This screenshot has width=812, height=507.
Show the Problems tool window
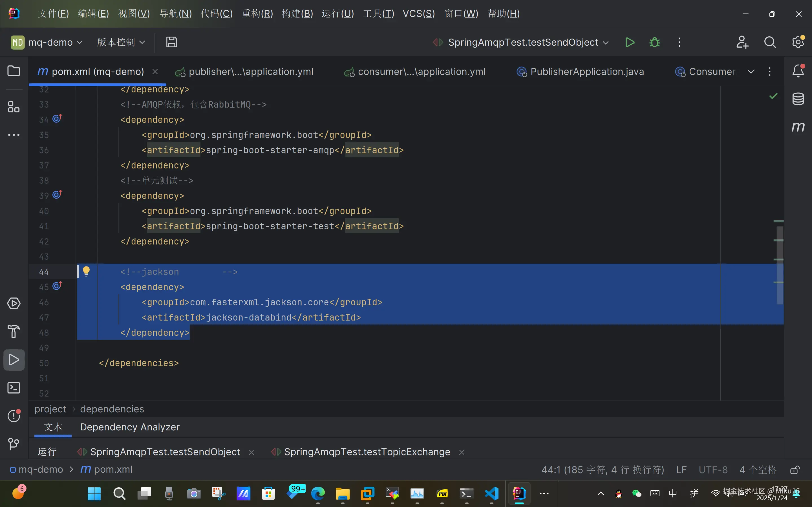pos(14,416)
